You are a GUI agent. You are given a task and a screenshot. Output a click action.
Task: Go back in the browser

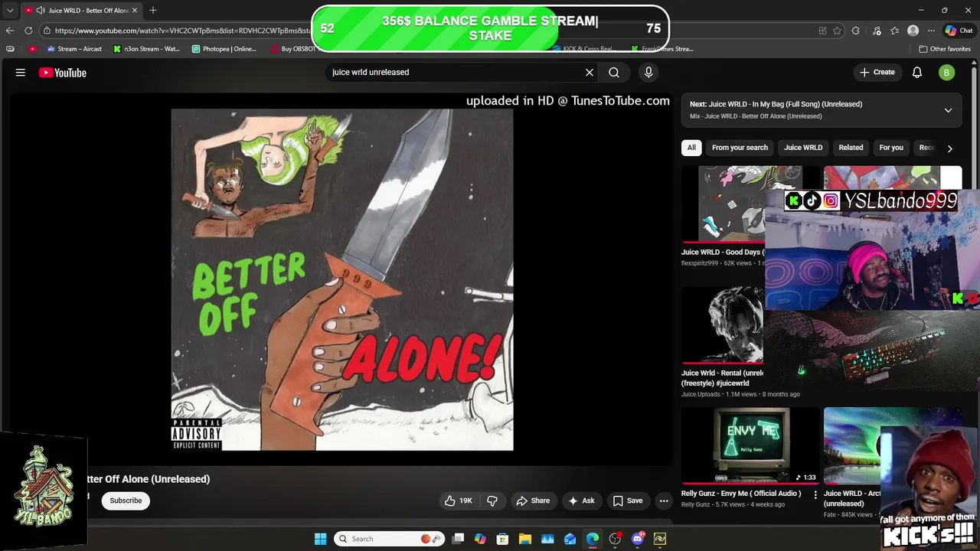10,31
